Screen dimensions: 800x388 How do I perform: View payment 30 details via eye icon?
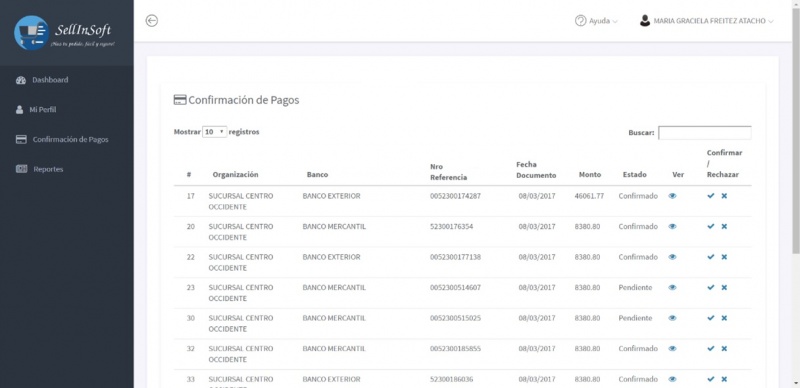pos(672,318)
